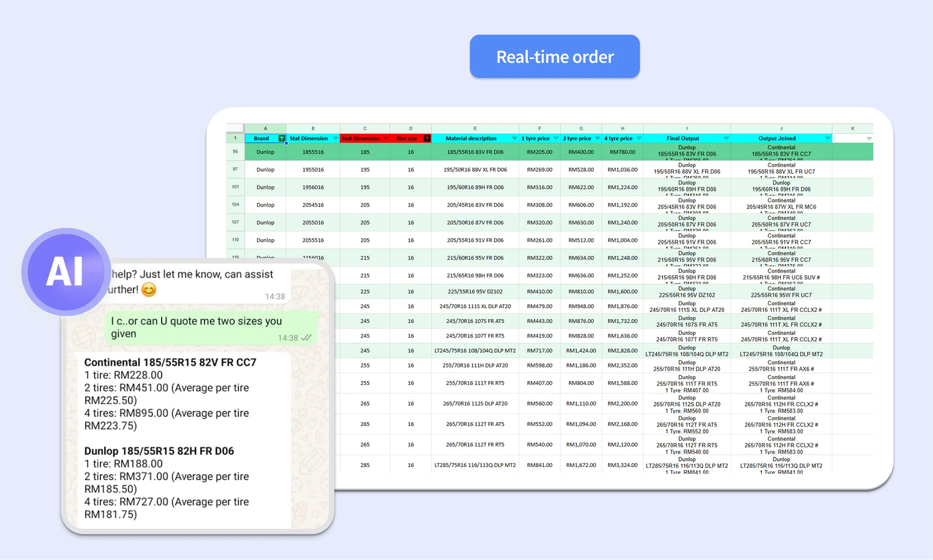Select column E by its letter header
933x560 pixels.
click(475, 128)
